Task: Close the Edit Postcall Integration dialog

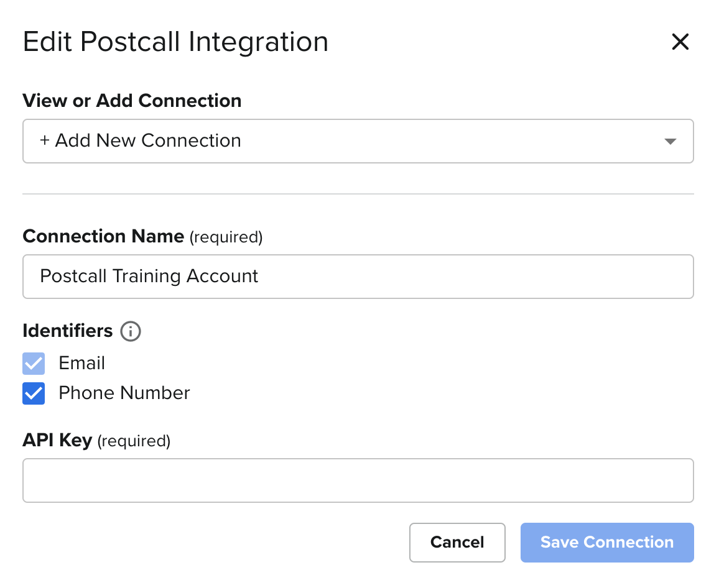Action: (680, 42)
